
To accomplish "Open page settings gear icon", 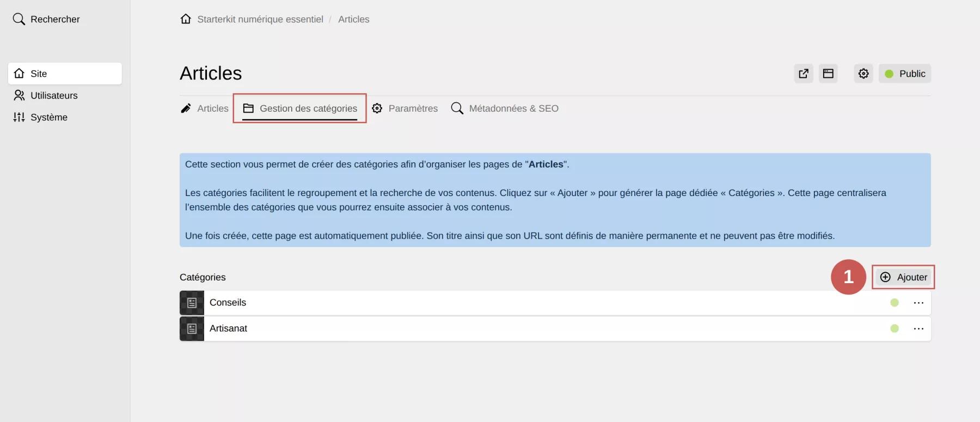I will pyautogui.click(x=863, y=74).
